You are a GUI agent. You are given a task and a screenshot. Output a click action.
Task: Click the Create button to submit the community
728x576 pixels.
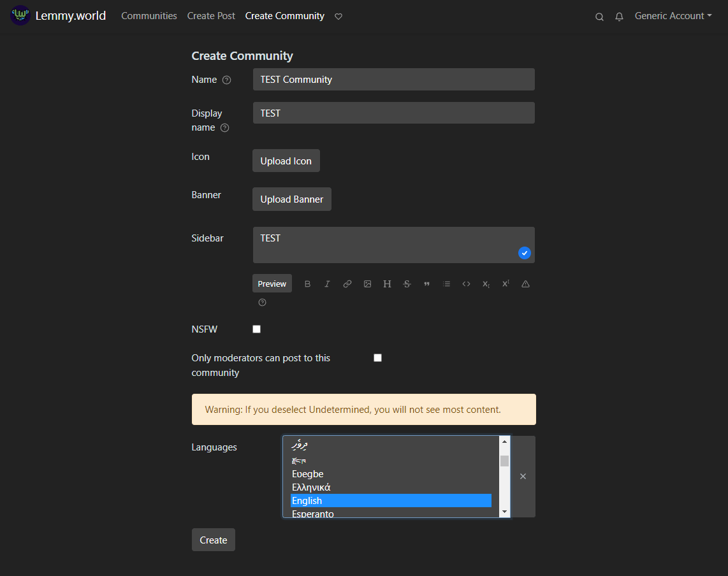click(213, 540)
